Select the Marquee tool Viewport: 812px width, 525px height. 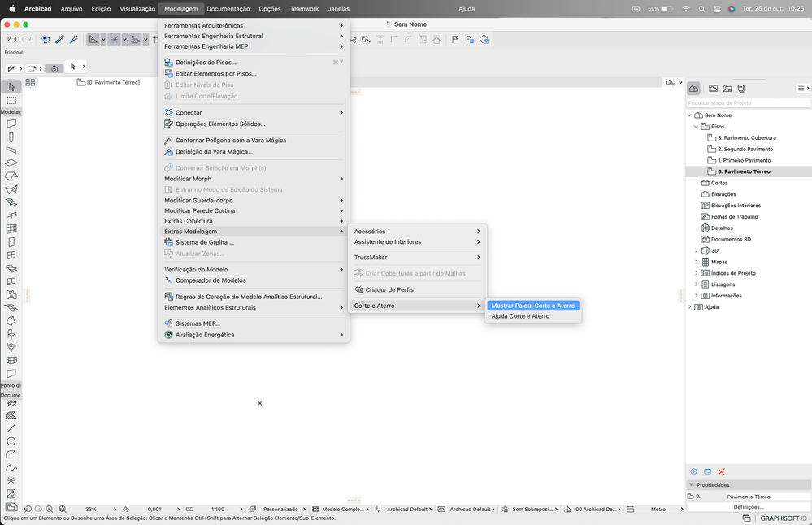(x=11, y=101)
